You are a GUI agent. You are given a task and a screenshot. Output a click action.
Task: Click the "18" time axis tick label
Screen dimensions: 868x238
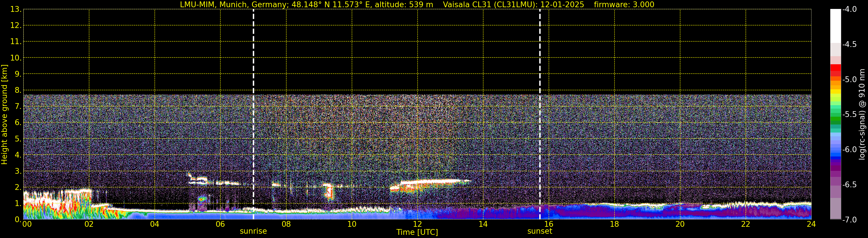(x=614, y=224)
